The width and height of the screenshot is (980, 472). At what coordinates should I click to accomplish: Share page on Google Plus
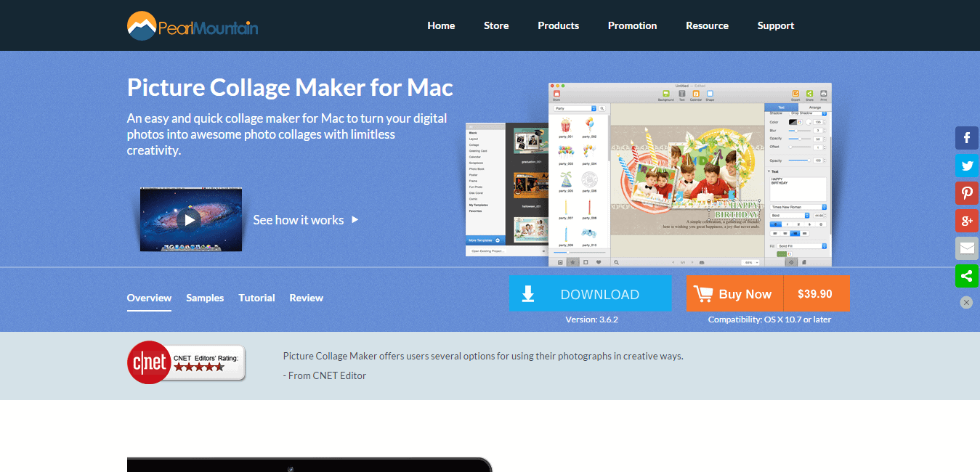click(x=967, y=221)
